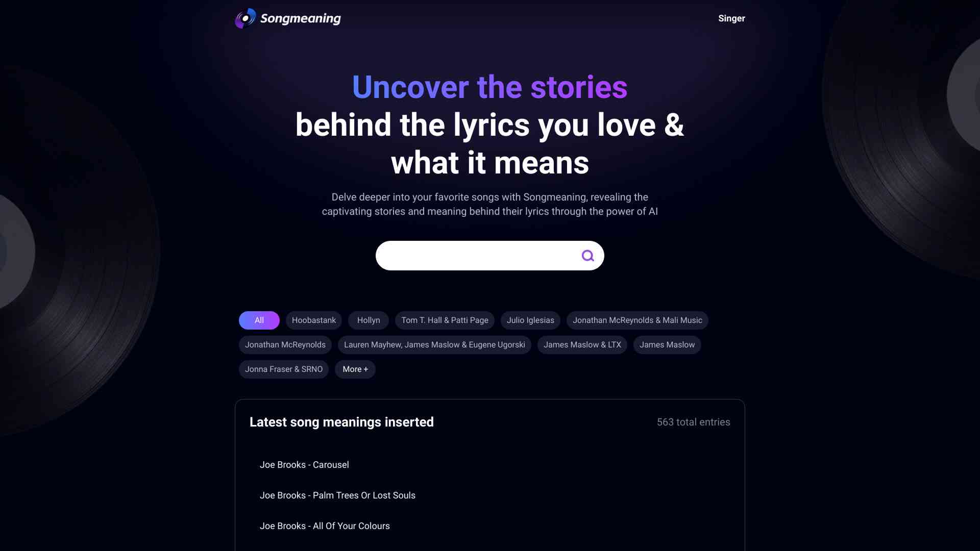Click the headphone icon in the logo

point(244,18)
